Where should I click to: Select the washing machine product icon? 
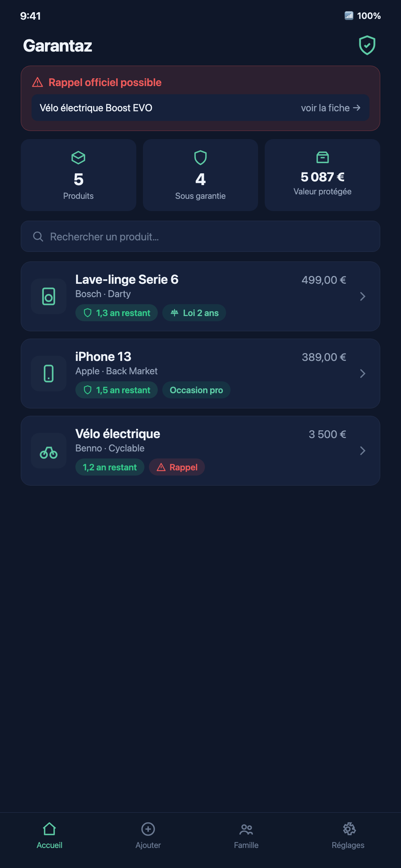[49, 296]
